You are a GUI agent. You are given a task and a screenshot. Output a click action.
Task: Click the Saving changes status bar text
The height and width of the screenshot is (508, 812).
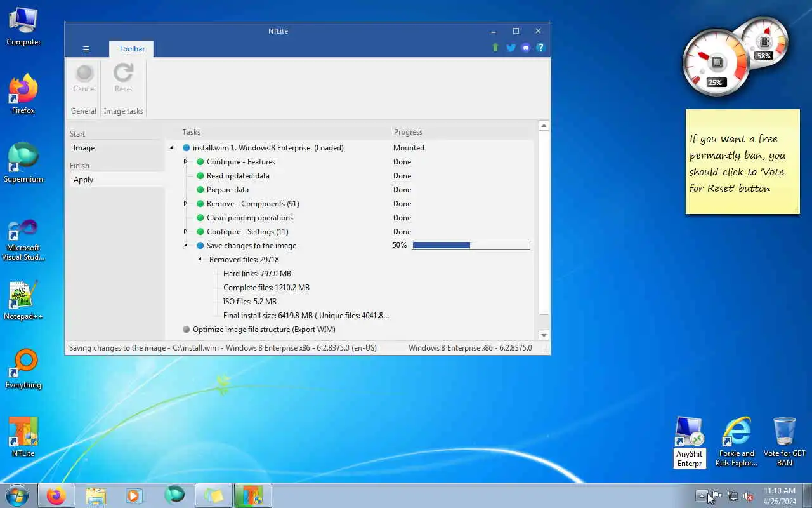pyautogui.click(x=223, y=348)
